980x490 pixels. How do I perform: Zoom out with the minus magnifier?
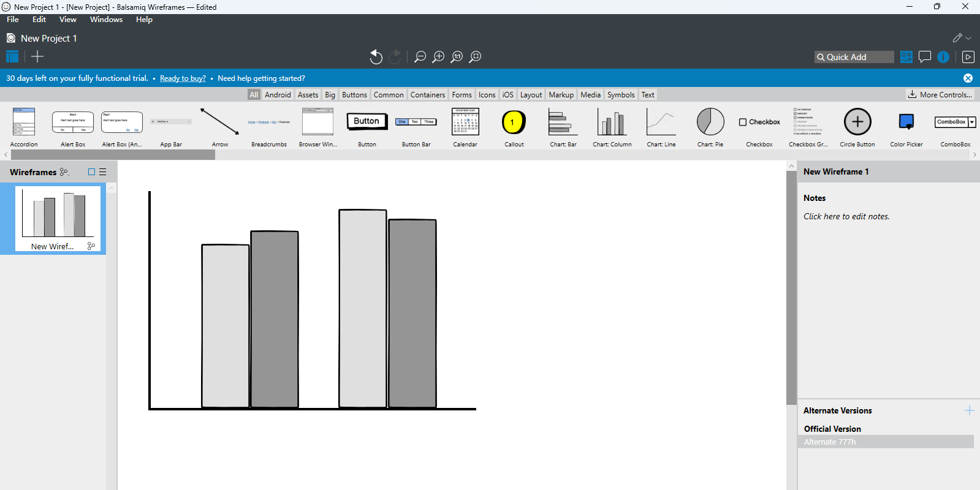[420, 57]
